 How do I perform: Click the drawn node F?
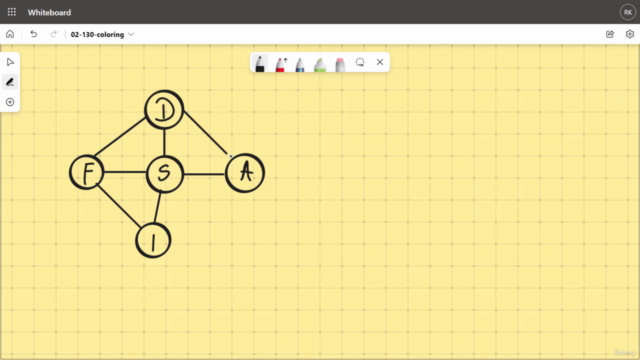87,172
